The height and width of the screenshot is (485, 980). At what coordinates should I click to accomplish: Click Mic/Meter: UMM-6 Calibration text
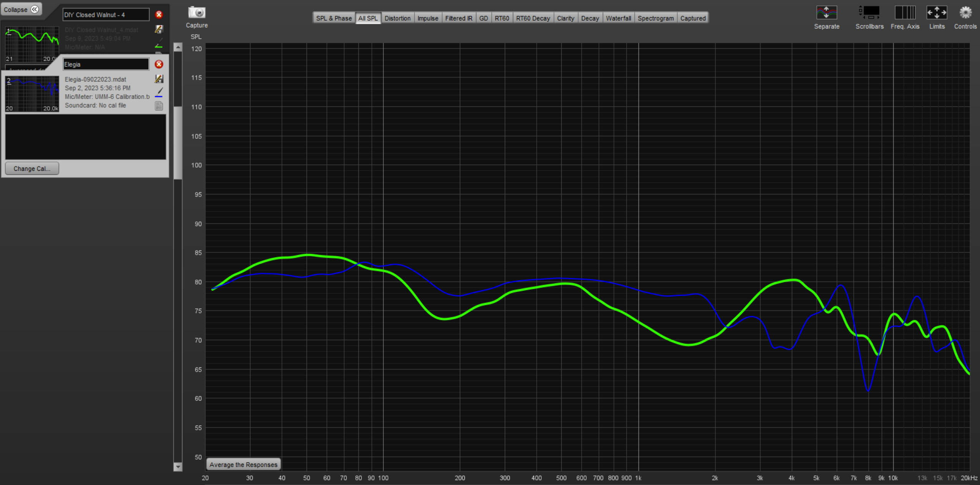(107, 97)
